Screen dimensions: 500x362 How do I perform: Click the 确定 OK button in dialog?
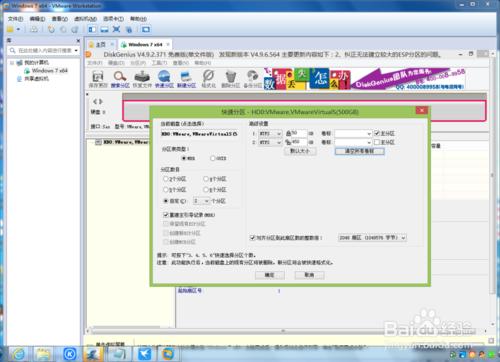(x=269, y=275)
